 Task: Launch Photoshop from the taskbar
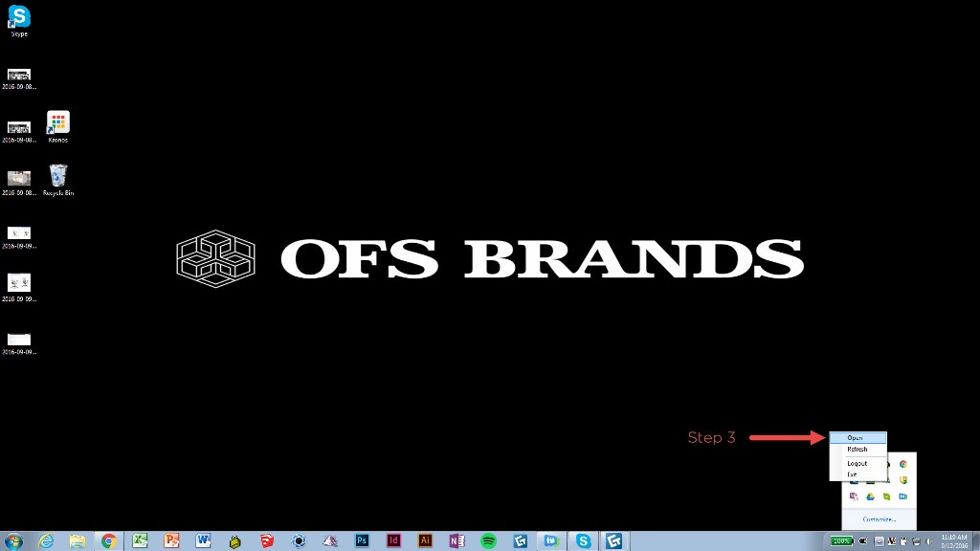(x=362, y=541)
